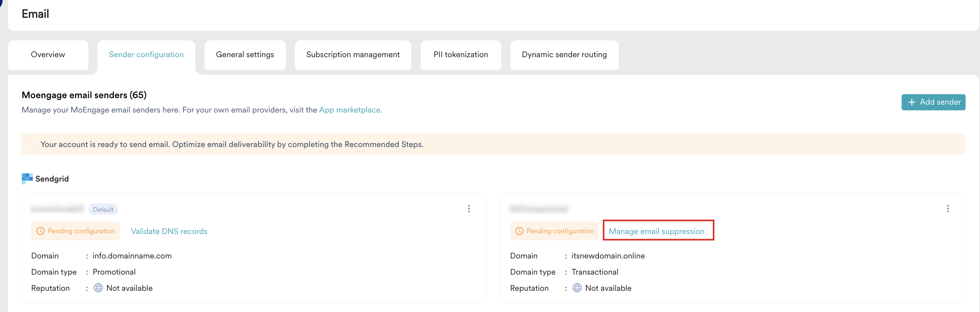Open Manage email suppression link

pos(656,231)
